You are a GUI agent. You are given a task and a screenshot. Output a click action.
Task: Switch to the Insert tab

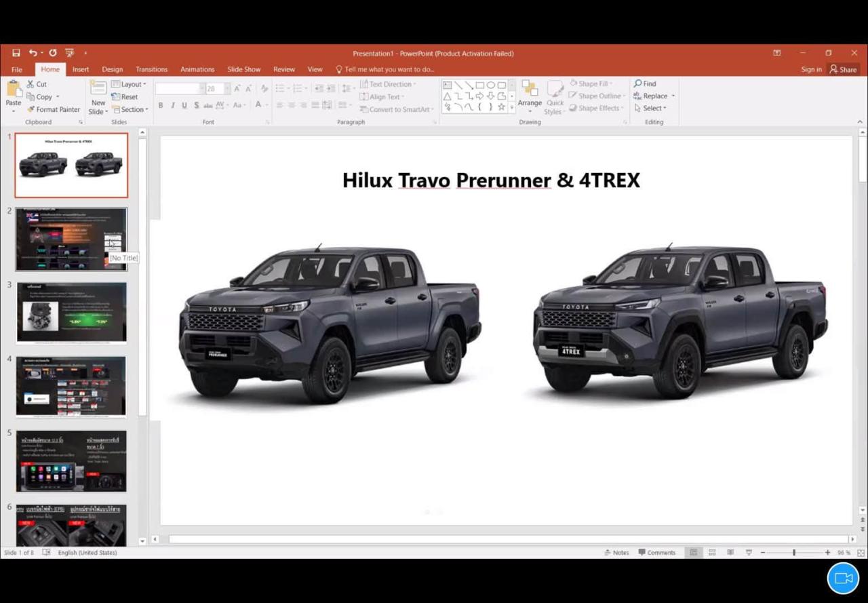(81, 69)
